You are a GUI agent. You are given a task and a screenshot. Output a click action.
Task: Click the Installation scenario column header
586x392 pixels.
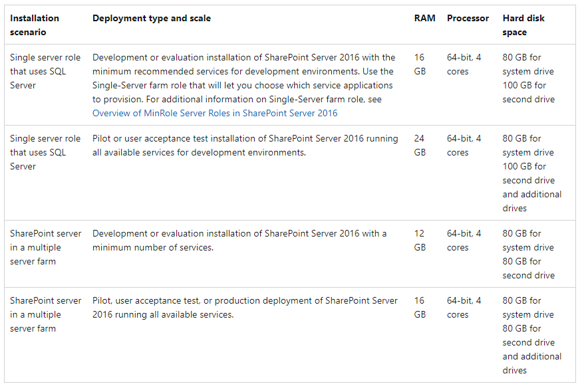[35, 25]
